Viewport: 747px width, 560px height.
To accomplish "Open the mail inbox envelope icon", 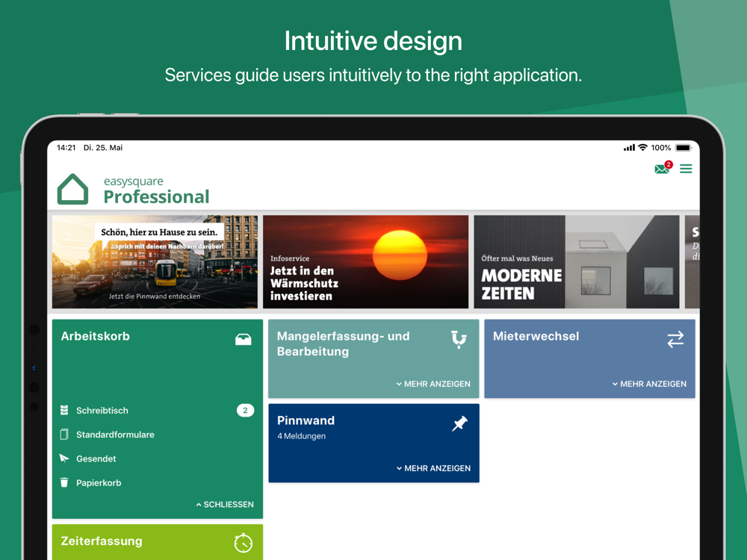I will 661,169.
